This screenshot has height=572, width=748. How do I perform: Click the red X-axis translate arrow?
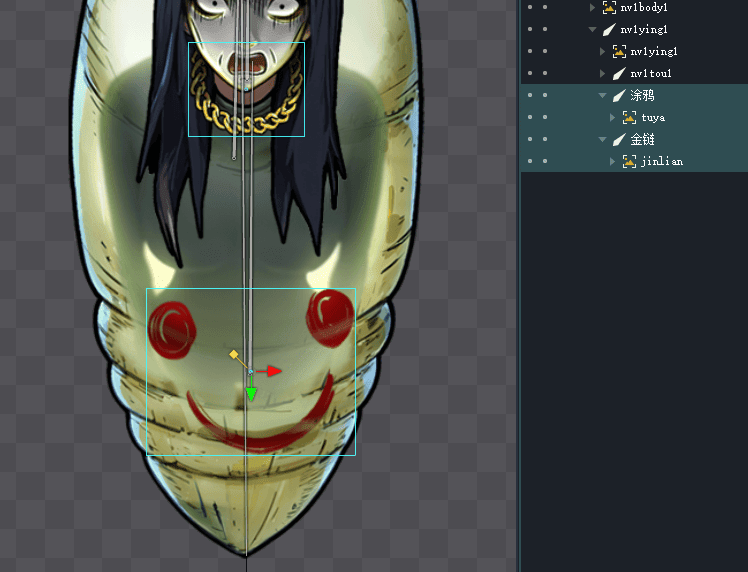point(274,371)
